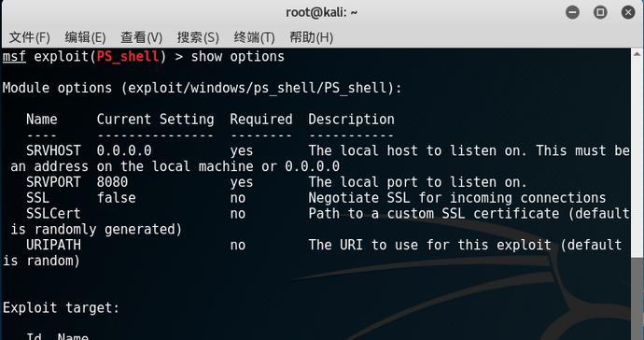Click the 8080 SRVPORT value
This screenshot has height=340, width=644.
point(112,182)
